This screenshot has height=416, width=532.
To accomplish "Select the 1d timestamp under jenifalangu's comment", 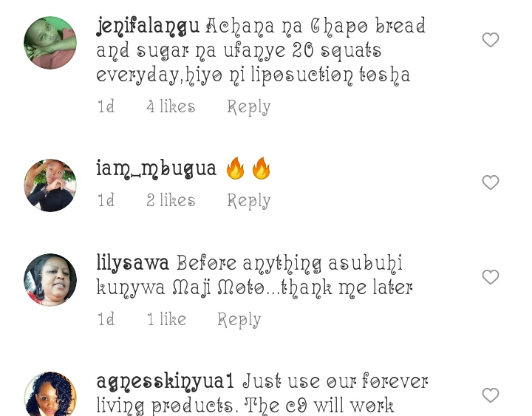I will point(106,106).
